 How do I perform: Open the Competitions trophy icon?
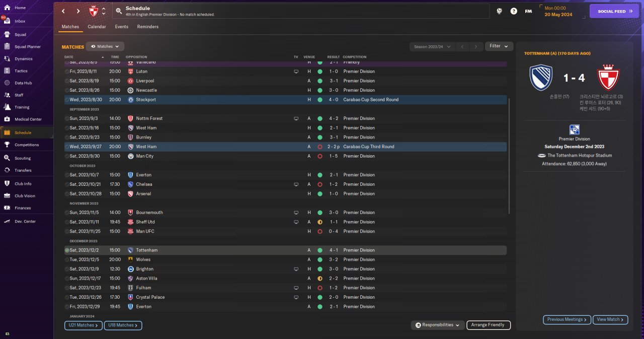pos(7,145)
